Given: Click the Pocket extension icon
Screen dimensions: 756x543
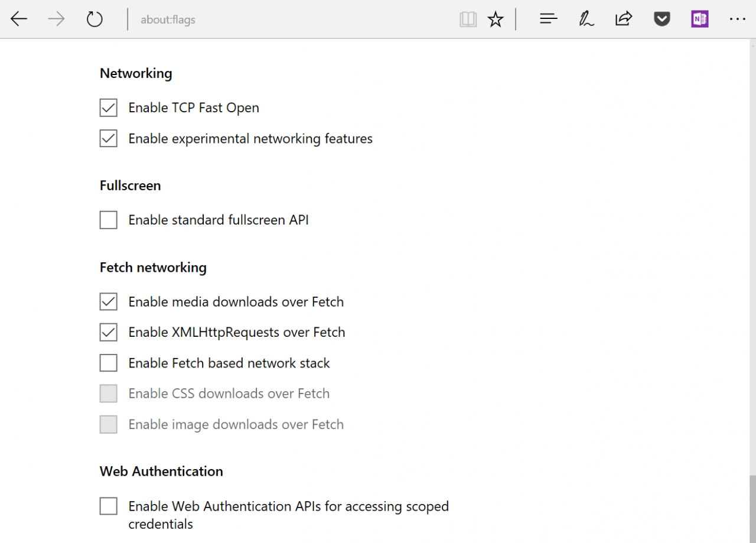Looking at the screenshot, I should (661, 19).
